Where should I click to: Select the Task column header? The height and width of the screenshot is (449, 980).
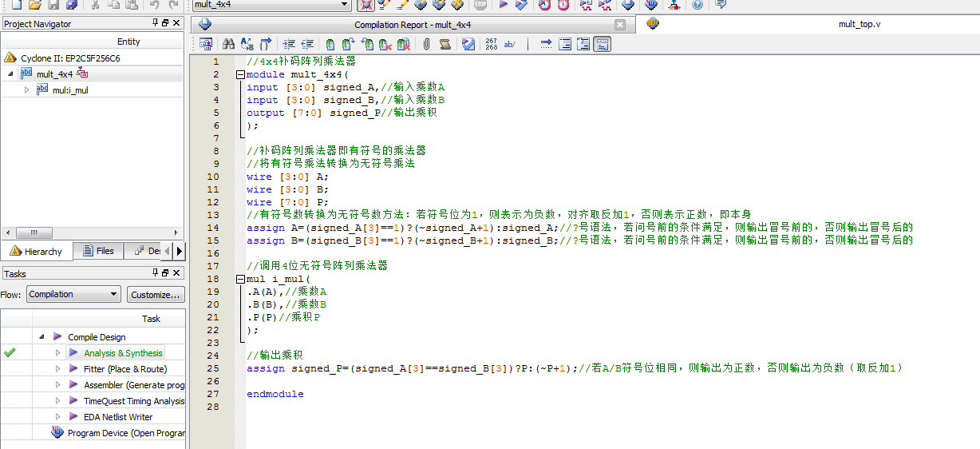152,319
